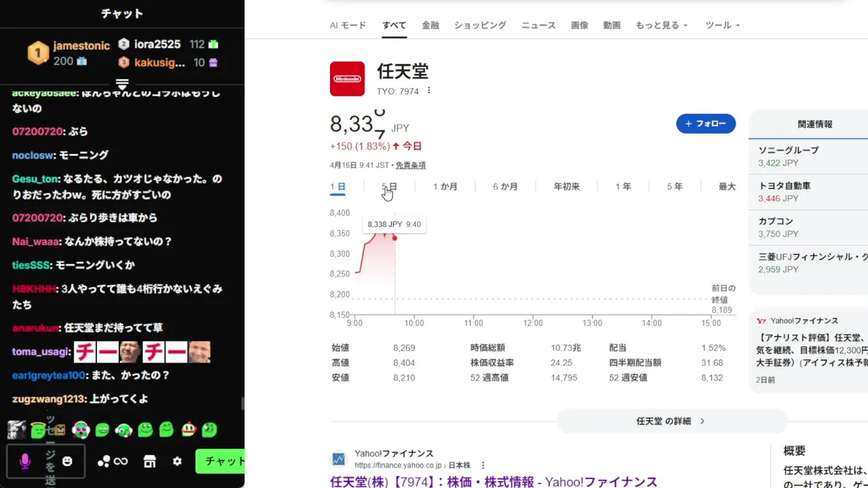Viewport: 868px width, 488px height.
Task: Click the チャット panel header title
Action: [x=122, y=14]
